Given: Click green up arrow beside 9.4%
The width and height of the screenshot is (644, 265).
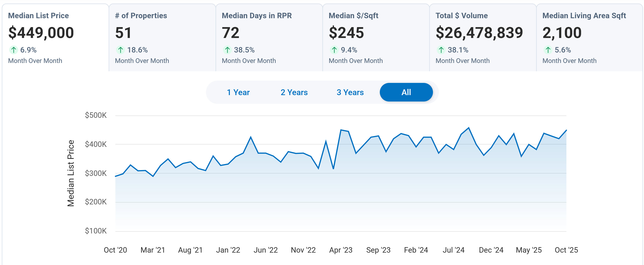Looking at the screenshot, I should point(334,50).
